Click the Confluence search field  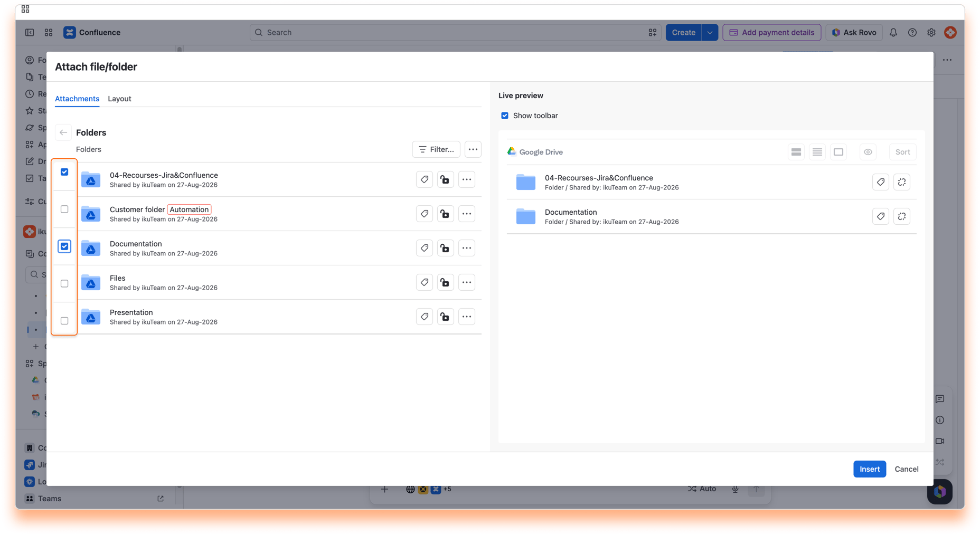(455, 32)
